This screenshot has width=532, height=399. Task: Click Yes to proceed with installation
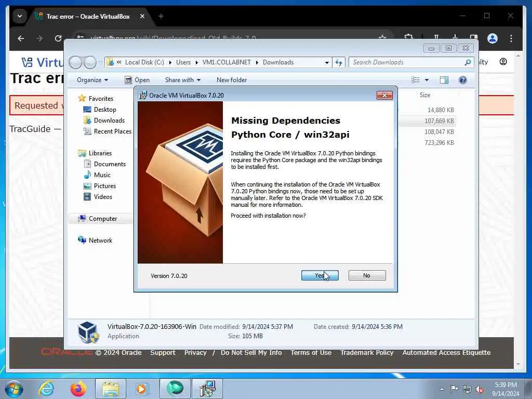click(320, 275)
